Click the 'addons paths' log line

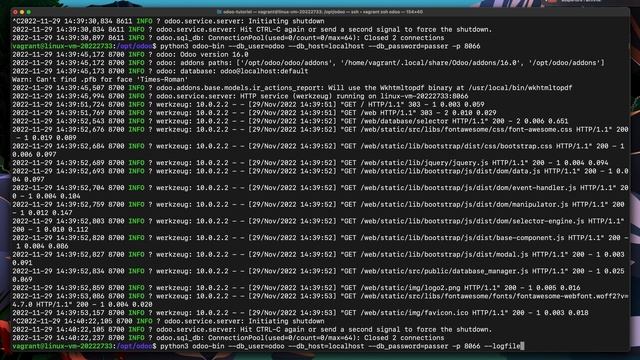(308, 63)
